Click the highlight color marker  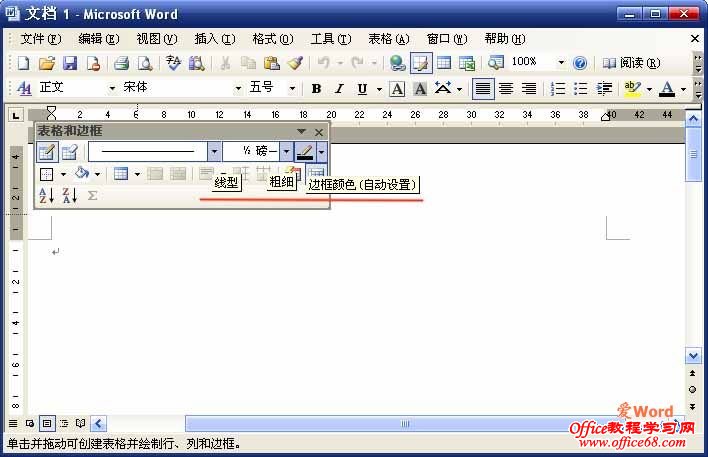click(633, 89)
